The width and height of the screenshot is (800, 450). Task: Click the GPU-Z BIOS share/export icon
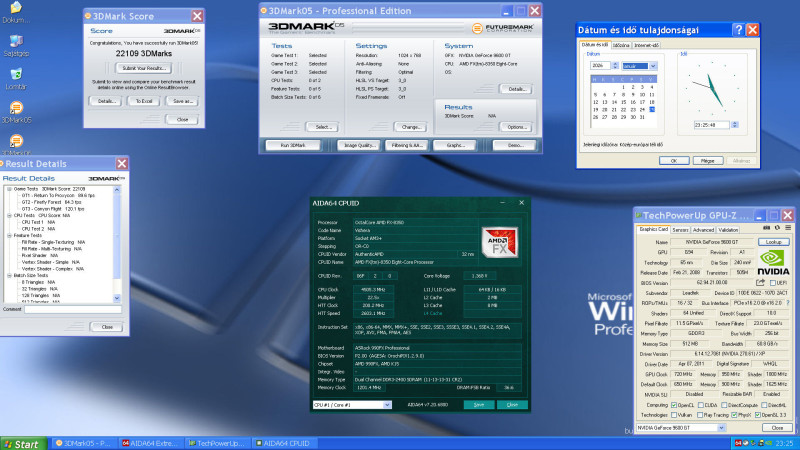pos(760,283)
